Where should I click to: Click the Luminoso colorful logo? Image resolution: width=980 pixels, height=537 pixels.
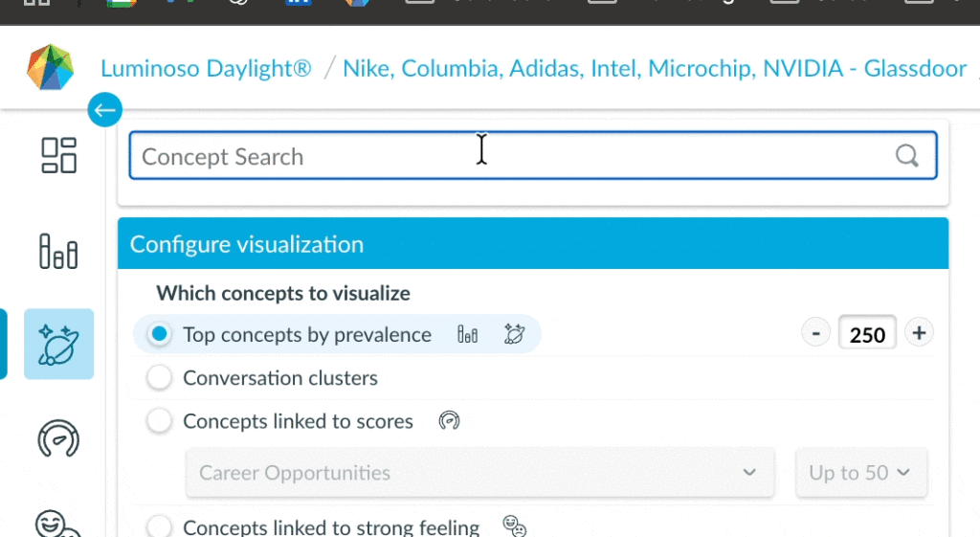[50, 68]
